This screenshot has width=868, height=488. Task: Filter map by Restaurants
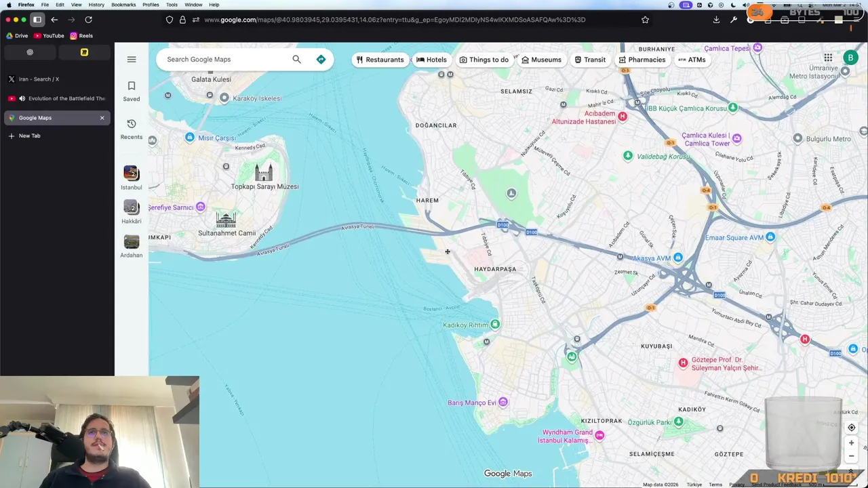pyautogui.click(x=380, y=60)
